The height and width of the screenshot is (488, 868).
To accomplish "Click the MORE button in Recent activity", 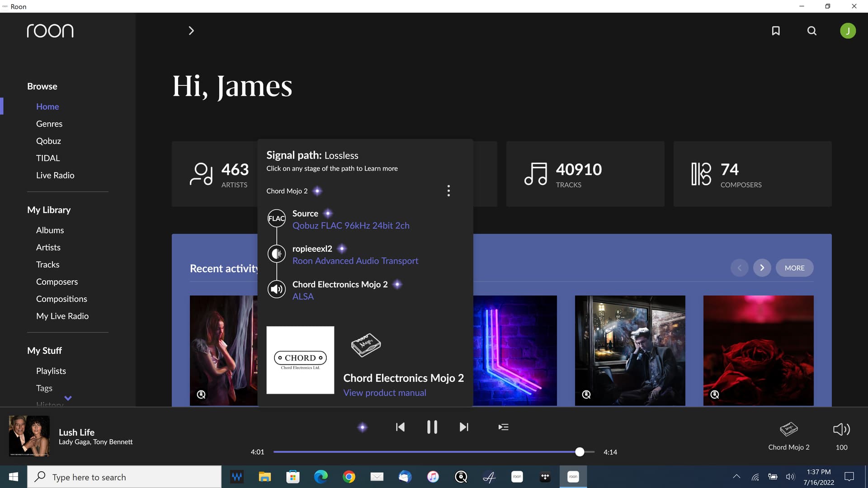I will (x=794, y=268).
